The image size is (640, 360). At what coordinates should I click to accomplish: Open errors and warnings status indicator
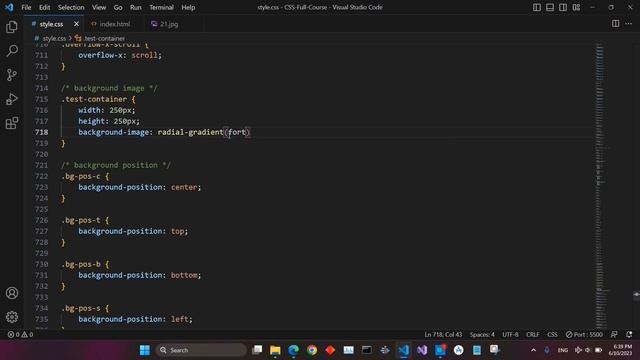(x=20, y=334)
